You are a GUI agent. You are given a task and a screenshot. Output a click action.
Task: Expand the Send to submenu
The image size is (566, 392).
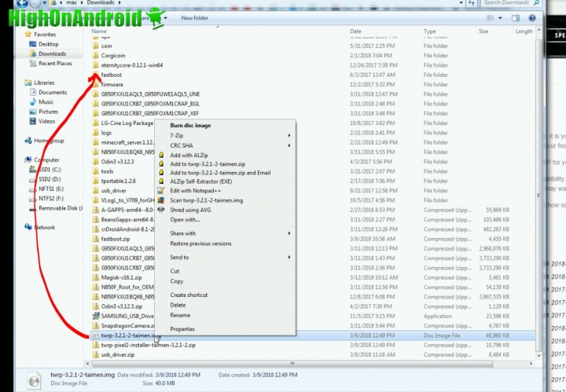(225, 258)
